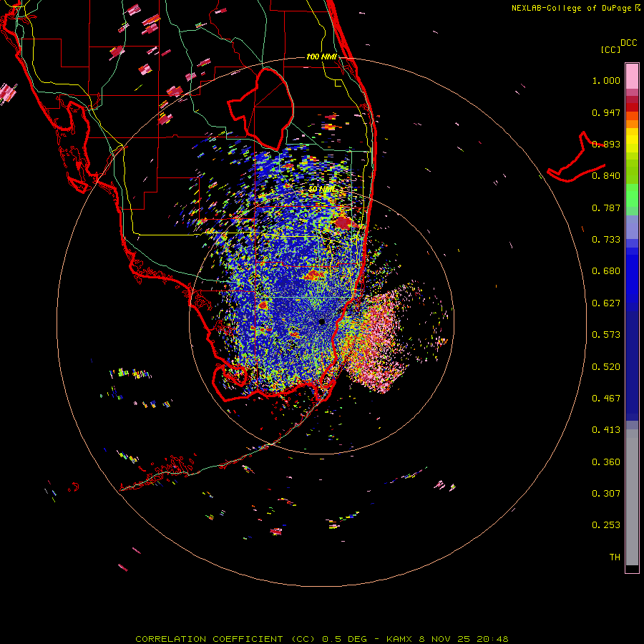Click the black KAMX radar site dot

click(x=322, y=322)
